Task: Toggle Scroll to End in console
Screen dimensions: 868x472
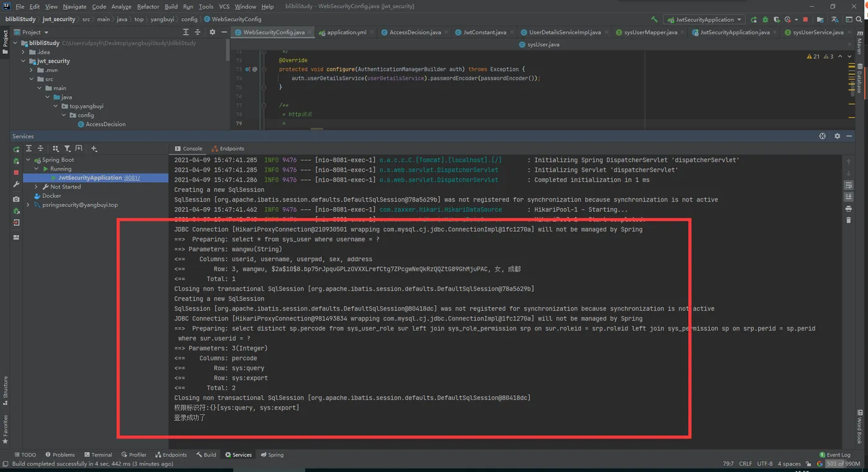Action: [x=849, y=197]
